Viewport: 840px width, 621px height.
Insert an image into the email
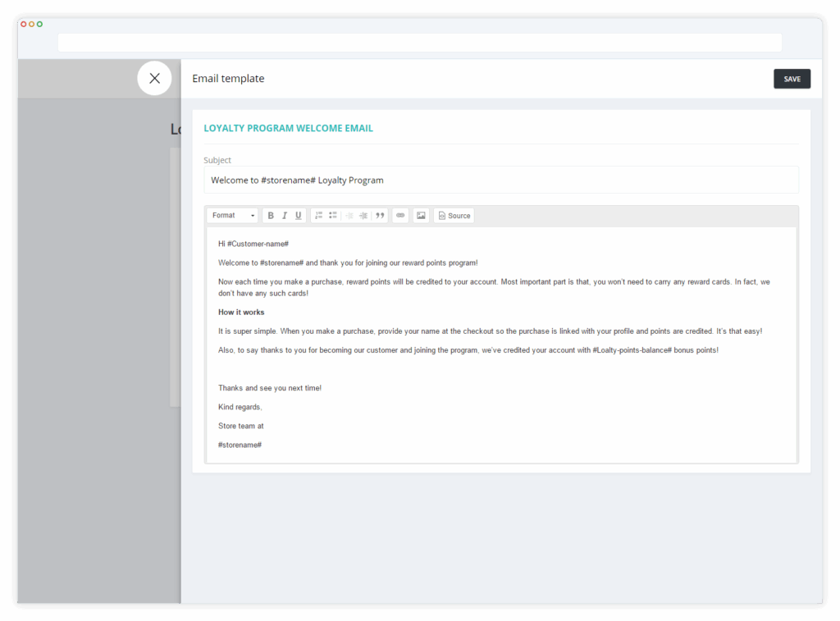pyautogui.click(x=421, y=216)
